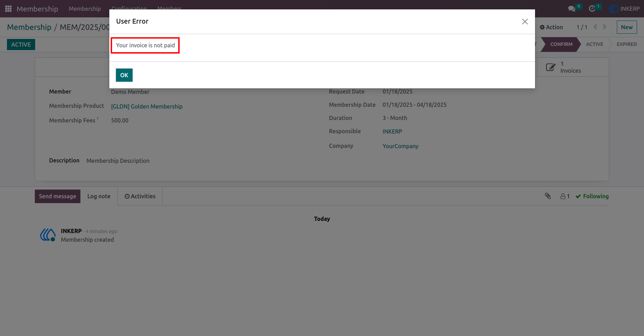This screenshot has width=644, height=336.
Task: Go to previous record arrow
Action: (595, 27)
